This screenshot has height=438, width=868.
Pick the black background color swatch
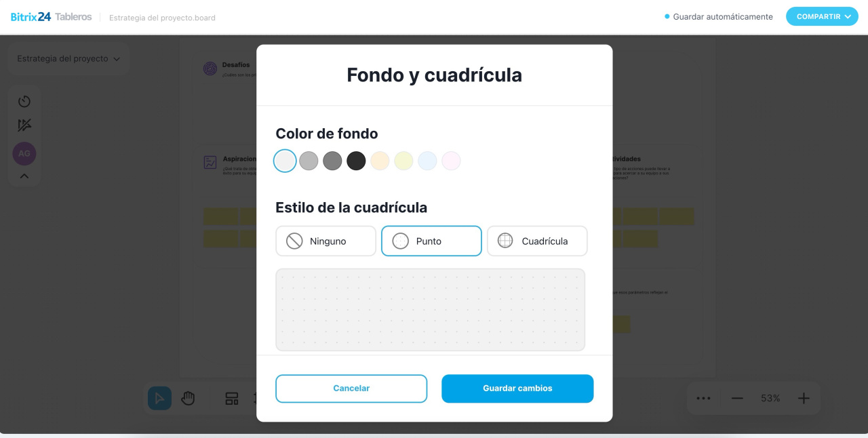click(356, 161)
